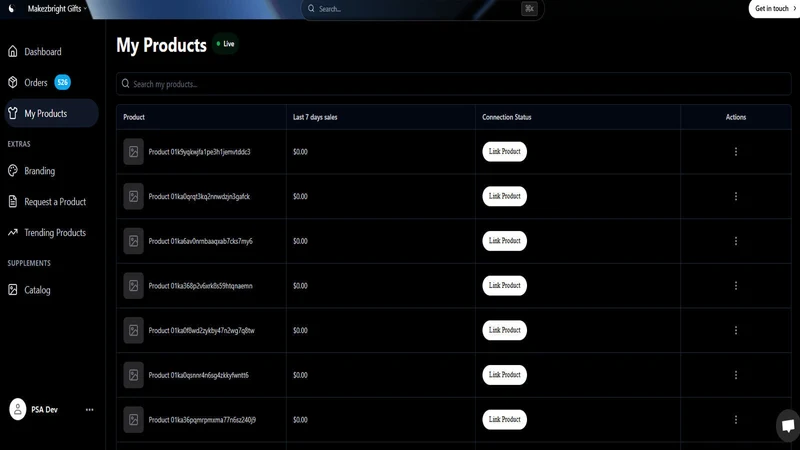Click thumbnail of product 01ka0f8wd2zykby47n2wg7q8tw

point(133,330)
